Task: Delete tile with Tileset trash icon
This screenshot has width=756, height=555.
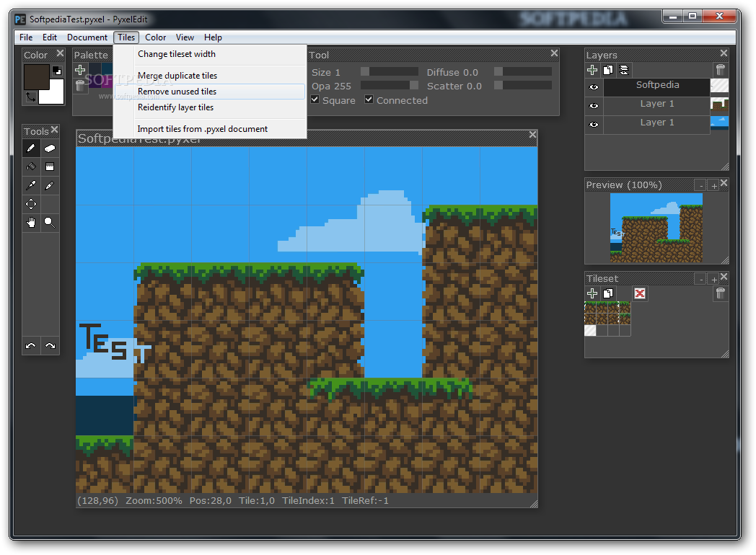Action: pos(721,293)
